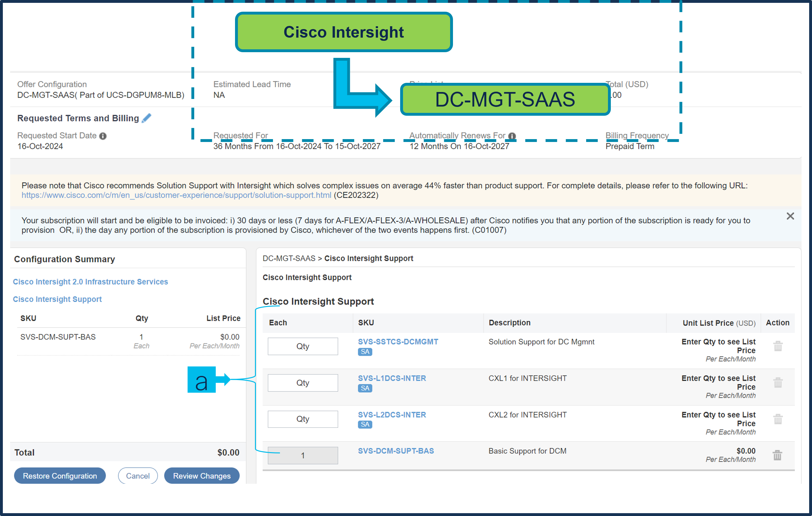Image resolution: width=812 pixels, height=516 pixels.
Task: Delete the SVS-SSTCS-DCMGMT row with the trash icon
Action: (778, 346)
